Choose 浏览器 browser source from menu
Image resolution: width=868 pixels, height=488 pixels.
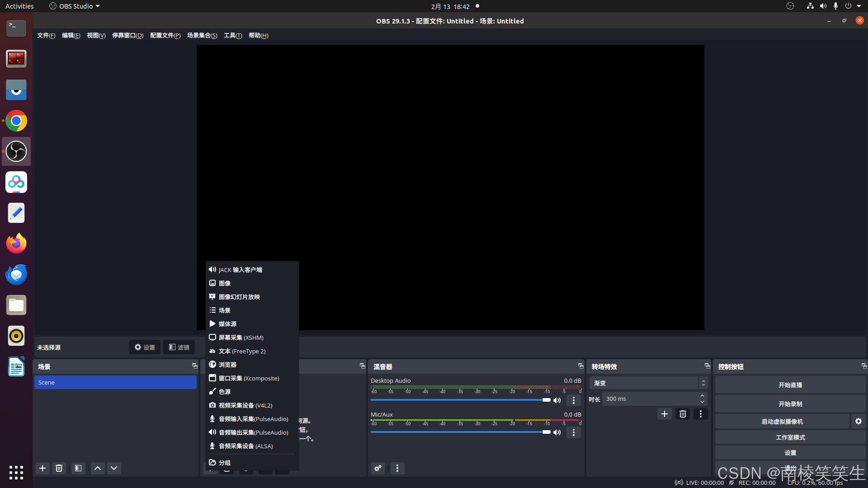point(227,365)
